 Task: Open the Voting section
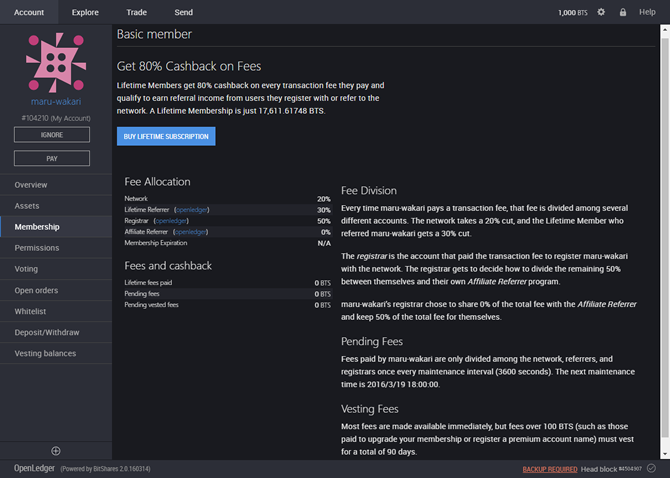point(27,269)
